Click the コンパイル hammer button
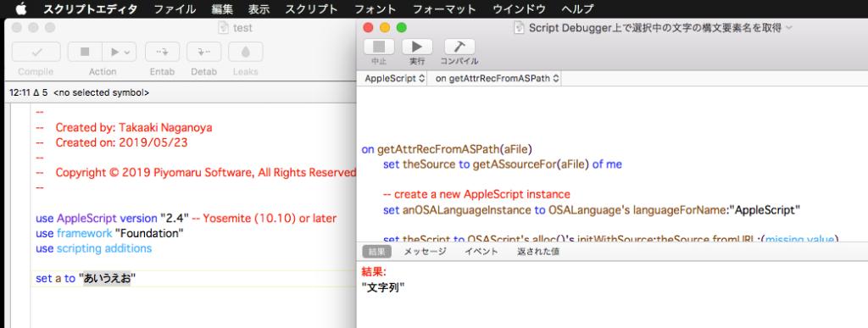Image resolution: width=868 pixels, height=328 pixels. point(459,47)
